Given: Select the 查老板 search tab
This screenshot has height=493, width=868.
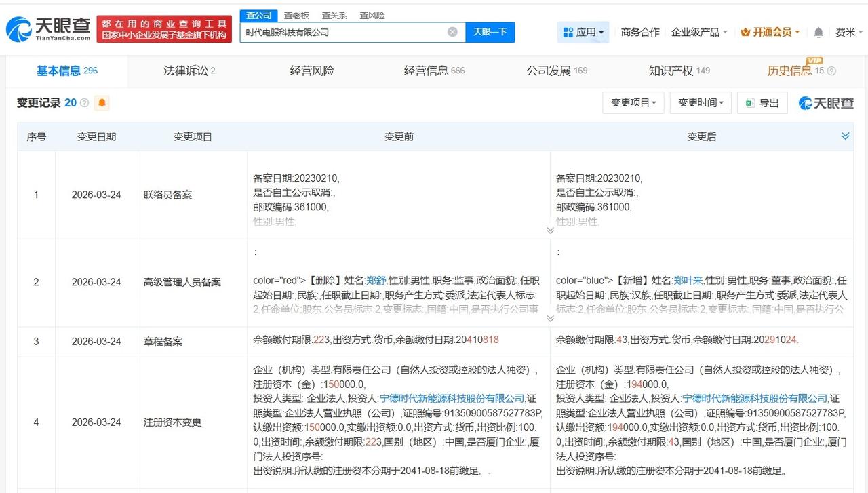Looking at the screenshot, I should point(296,14).
